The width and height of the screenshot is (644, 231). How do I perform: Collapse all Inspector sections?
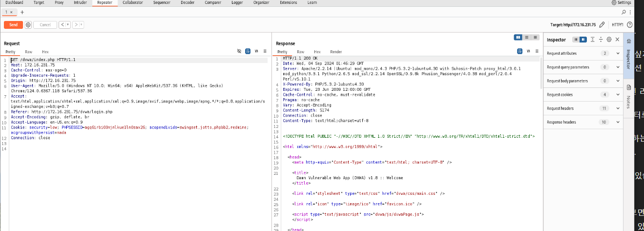[x=601, y=40]
